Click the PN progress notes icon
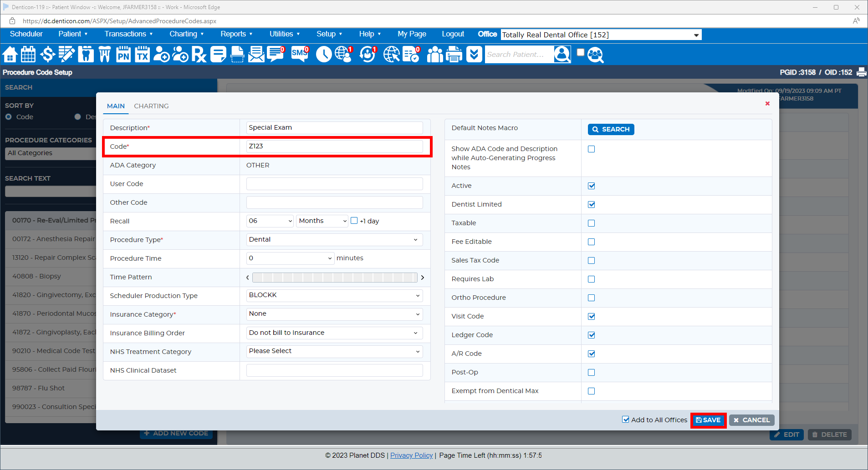The image size is (868, 470). coord(123,54)
